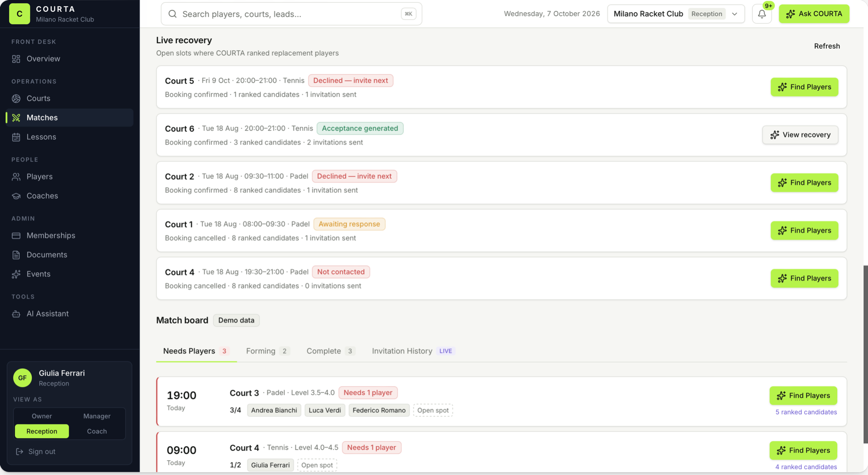Open the Documents page
The image size is (868, 475).
(70, 255)
